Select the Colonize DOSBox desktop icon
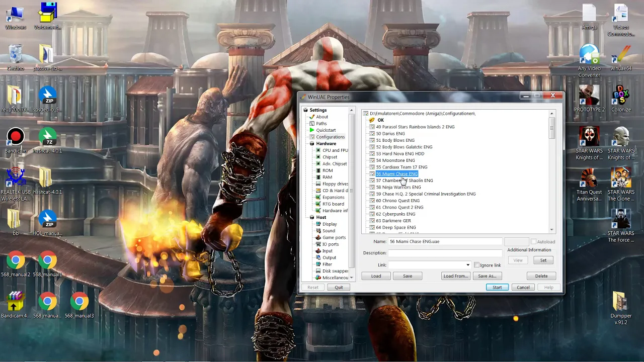 [621, 99]
